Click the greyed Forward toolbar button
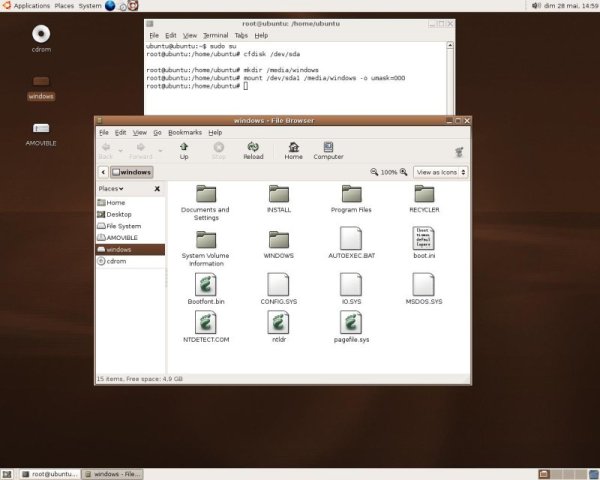The height and width of the screenshot is (480, 600). tap(140, 151)
